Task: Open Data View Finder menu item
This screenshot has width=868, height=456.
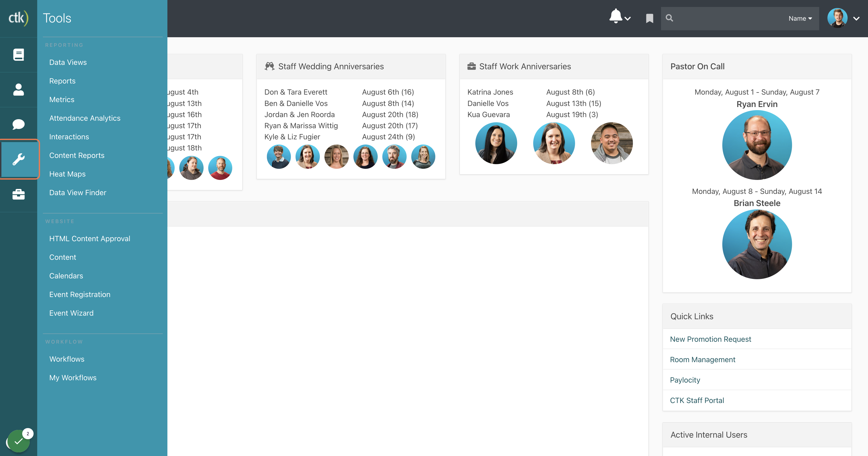Action: (78, 193)
